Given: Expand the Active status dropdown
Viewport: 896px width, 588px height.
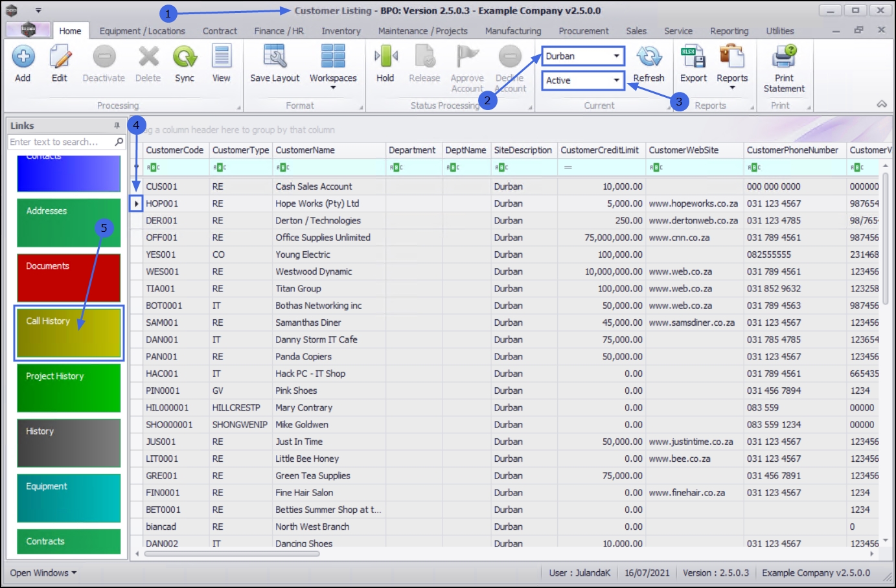Looking at the screenshot, I should pyautogui.click(x=616, y=80).
